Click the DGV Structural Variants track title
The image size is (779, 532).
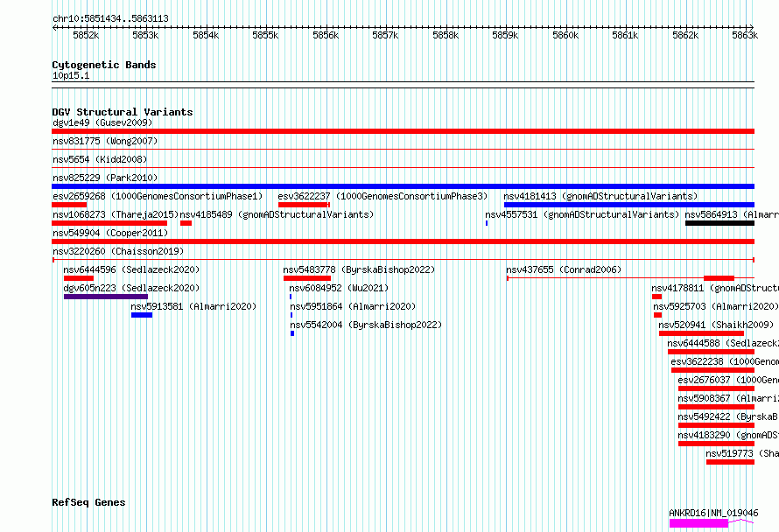pyautogui.click(x=123, y=112)
